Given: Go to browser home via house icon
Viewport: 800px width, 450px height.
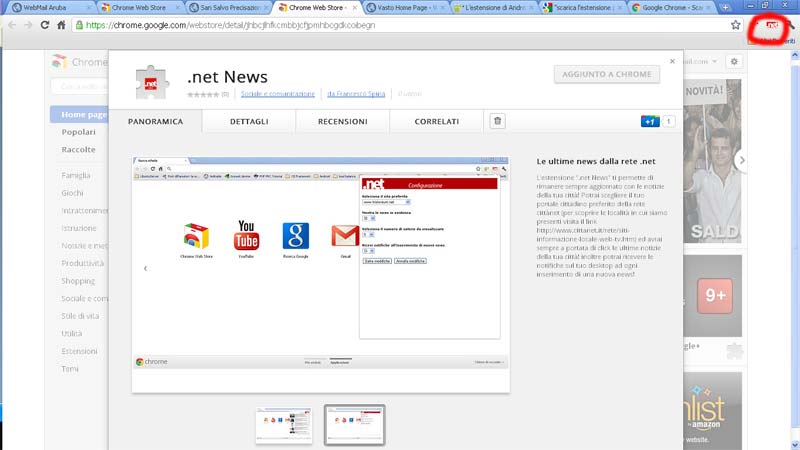Looking at the screenshot, I should [x=63, y=24].
